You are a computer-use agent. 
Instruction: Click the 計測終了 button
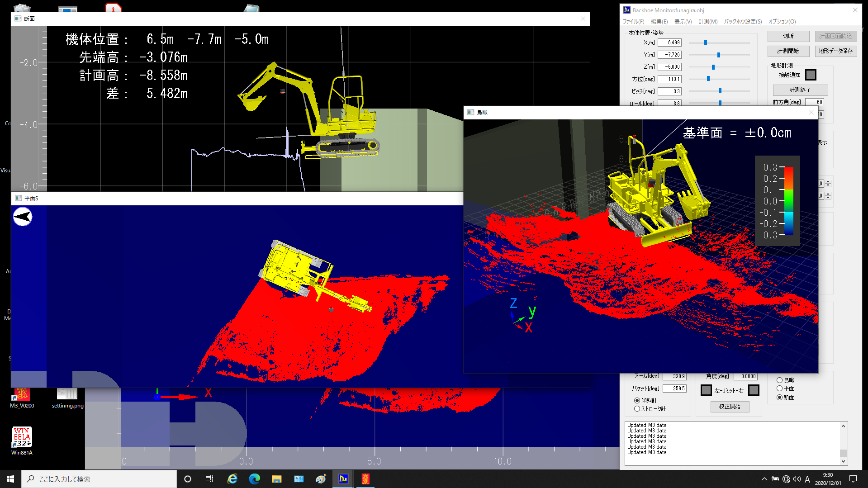click(800, 90)
